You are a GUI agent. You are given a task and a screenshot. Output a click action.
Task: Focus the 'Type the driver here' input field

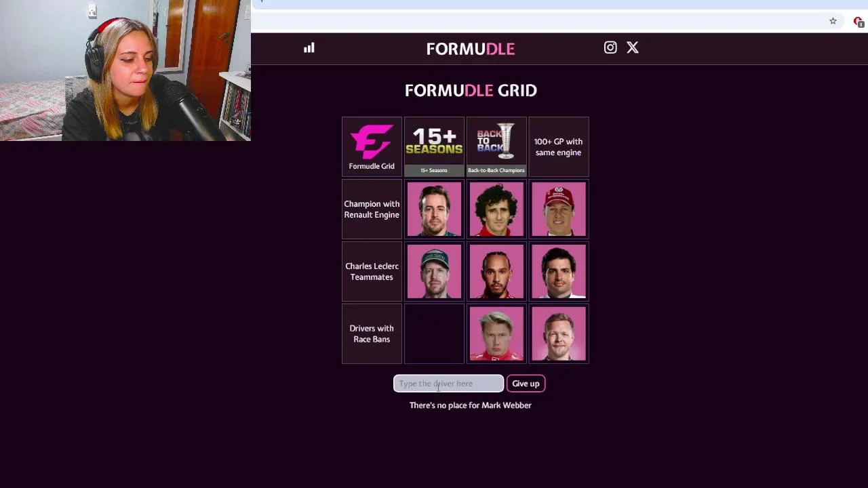(448, 384)
